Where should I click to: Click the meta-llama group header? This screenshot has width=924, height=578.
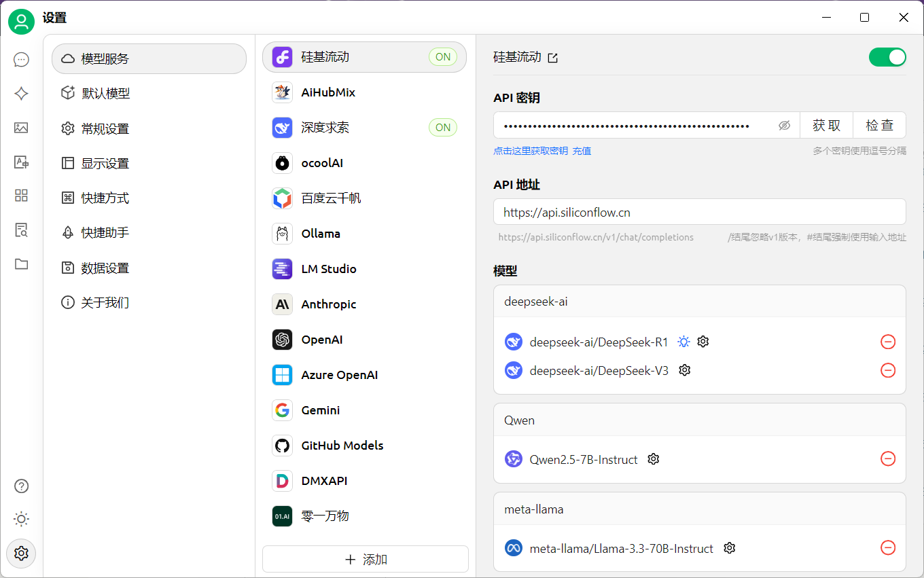click(700, 509)
